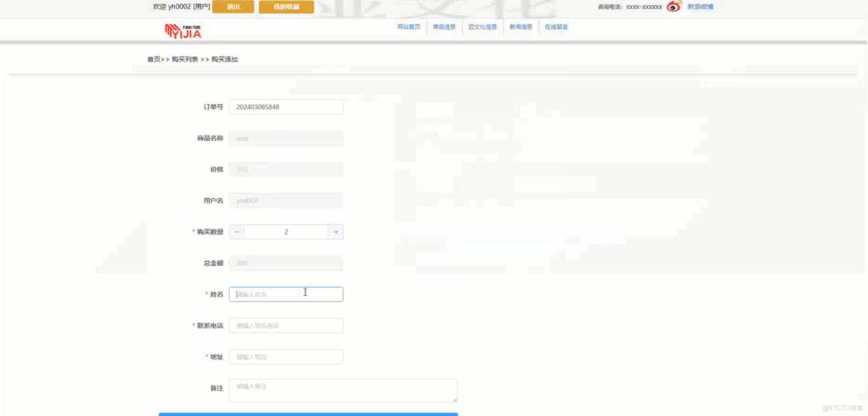Click the disabled 商品名称 field
Screen dimensions: 868x416
coord(286,138)
